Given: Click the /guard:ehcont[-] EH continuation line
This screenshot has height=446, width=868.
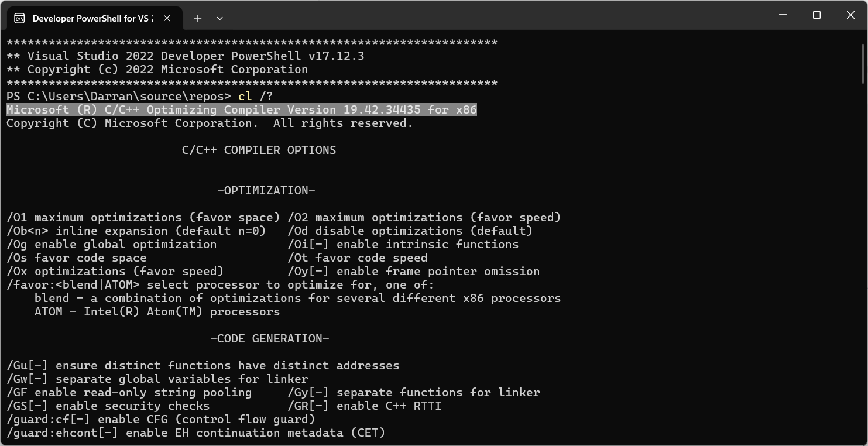Looking at the screenshot, I should (196, 433).
